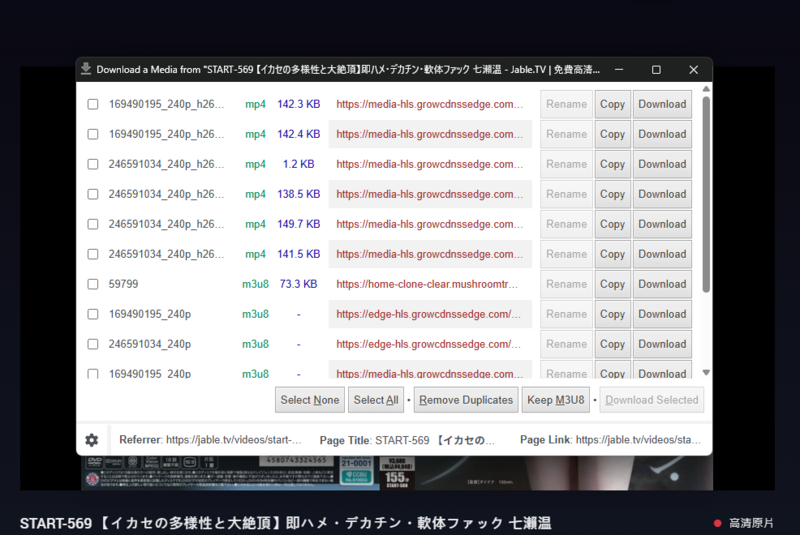The height and width of the screenshot is (535, 800).
Task: Download the 1.2 KB mp4 file
Action: click(662, 164)
